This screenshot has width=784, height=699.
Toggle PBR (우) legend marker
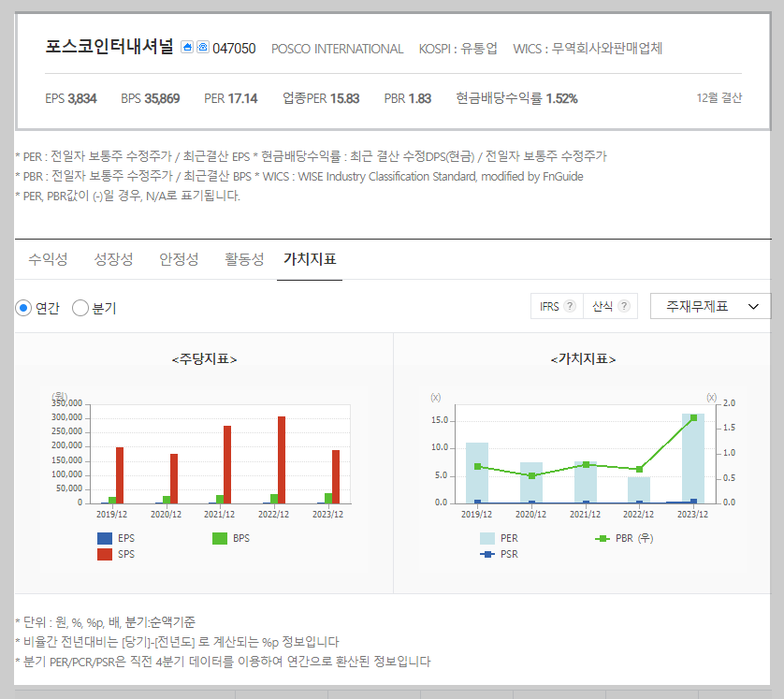pyautogui.click(x=602, y=538)
